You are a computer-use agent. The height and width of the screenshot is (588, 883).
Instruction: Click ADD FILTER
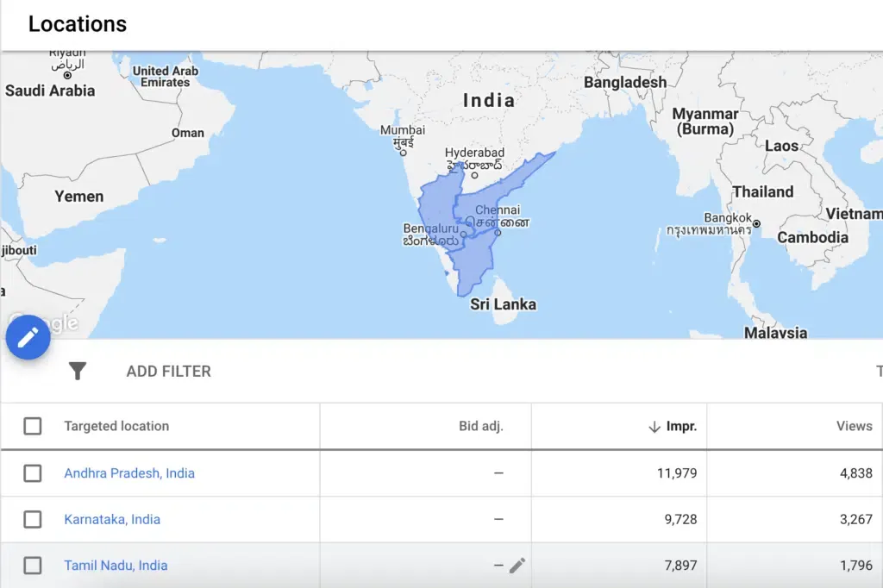click(168, 371)
